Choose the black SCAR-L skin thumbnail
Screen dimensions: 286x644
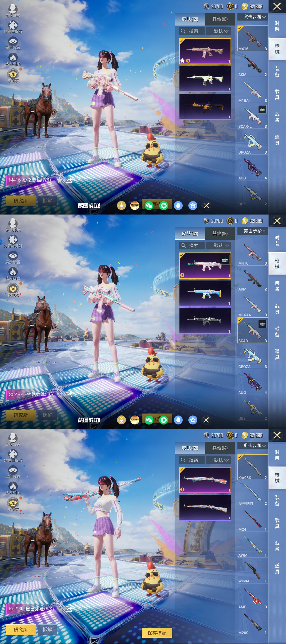(x=205, y=321)
